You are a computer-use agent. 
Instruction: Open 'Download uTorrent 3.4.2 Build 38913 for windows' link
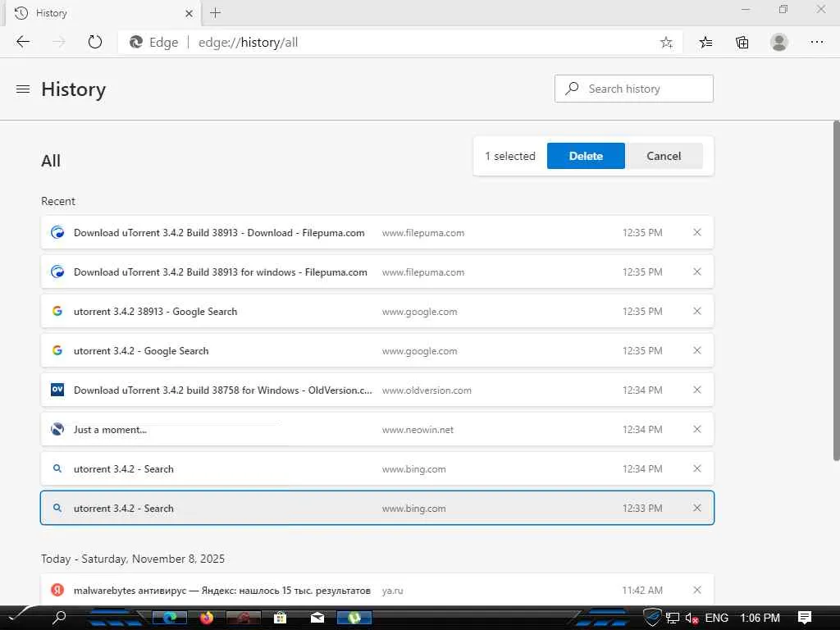tap(220, 272)
